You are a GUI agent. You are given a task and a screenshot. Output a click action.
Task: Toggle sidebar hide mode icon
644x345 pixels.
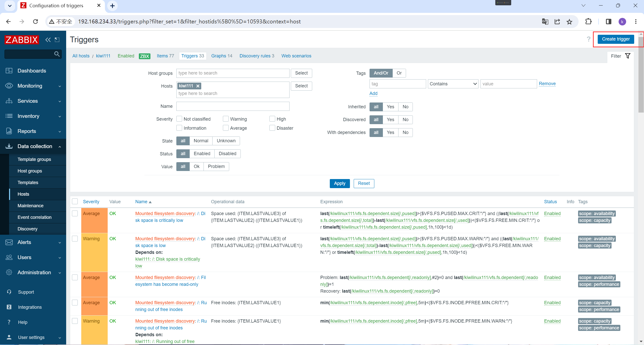click(x=57, y=40)
